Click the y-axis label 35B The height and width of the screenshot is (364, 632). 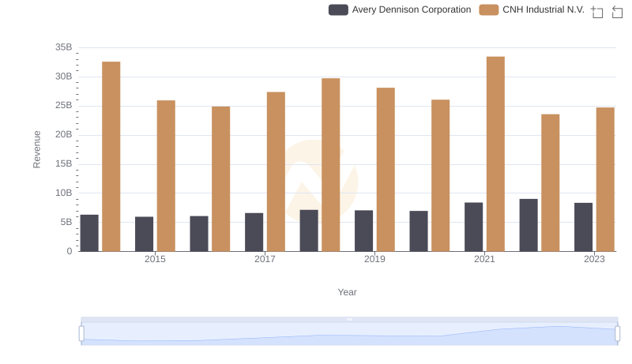tap(64, 47)
